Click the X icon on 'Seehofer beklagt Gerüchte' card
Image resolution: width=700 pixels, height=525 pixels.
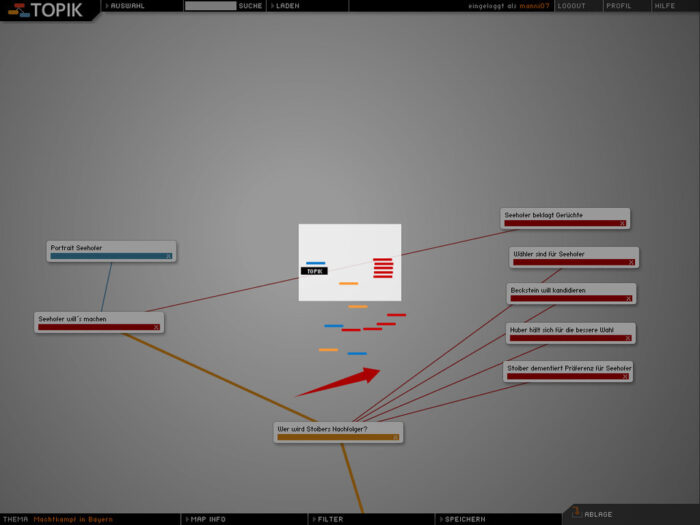click(x=622, y=223)
